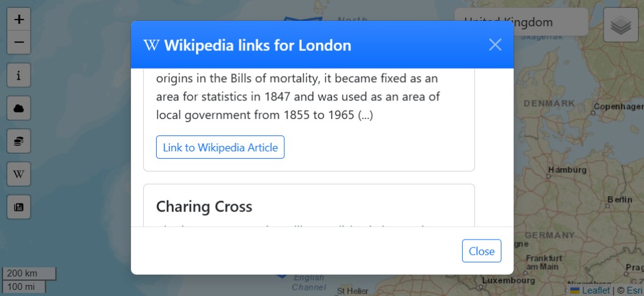Click the Wikipedia W sidebar button
Viewport: 644px width, 296px height.
[19, 175]
